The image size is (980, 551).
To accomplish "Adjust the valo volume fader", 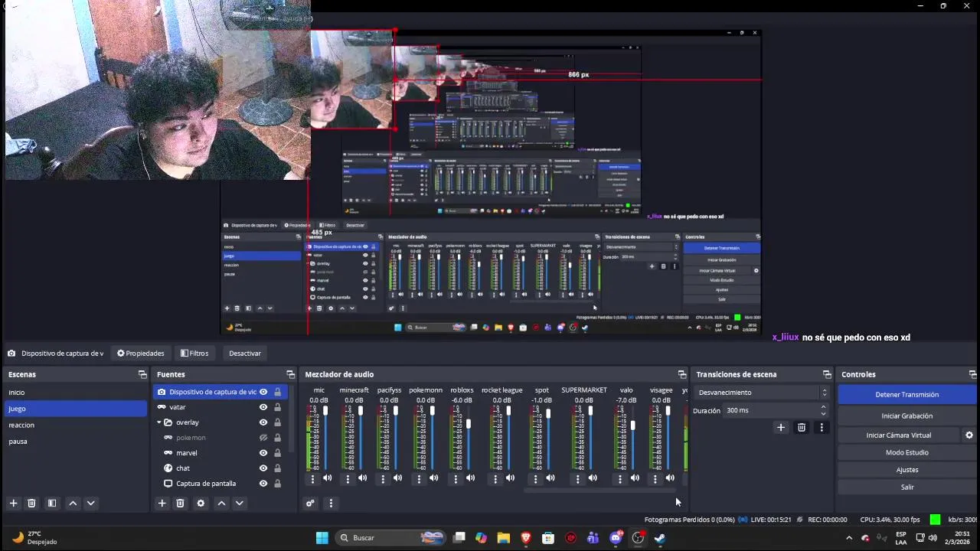I will coord(632,425).
